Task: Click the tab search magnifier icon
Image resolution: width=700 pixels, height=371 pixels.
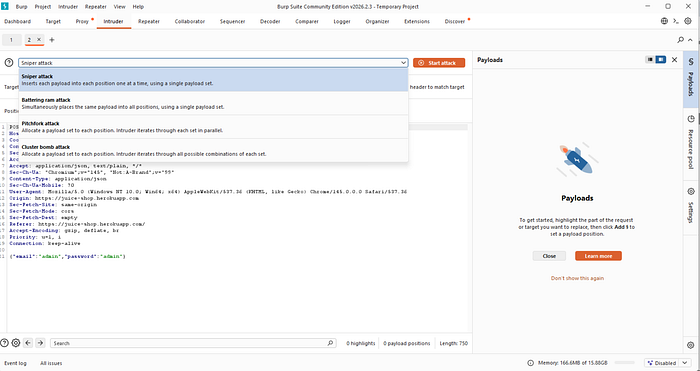Action: 680,40
